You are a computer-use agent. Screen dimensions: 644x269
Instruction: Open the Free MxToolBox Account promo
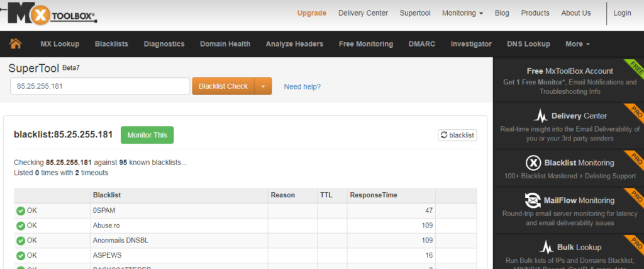click(x=570, y=81)
